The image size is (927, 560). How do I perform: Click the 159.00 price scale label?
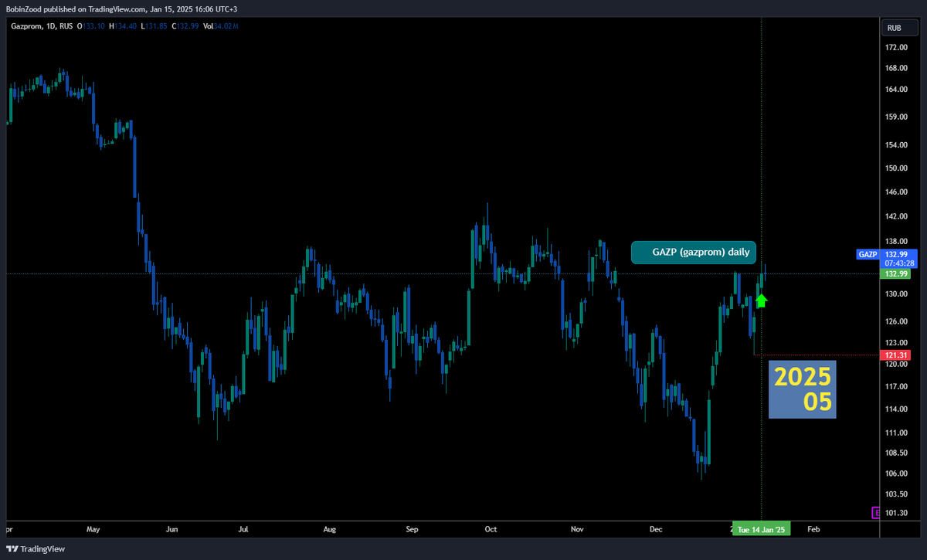click(x=896, y=117)
